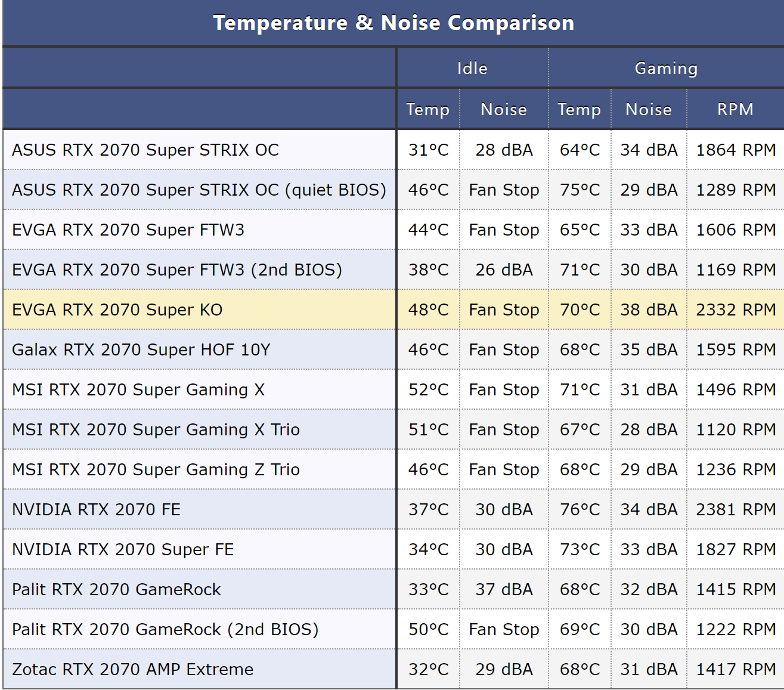Image resolution: width=784 pixels, height=690 pixels.
Task: Click the RPM column header
Action: (735, 109)
